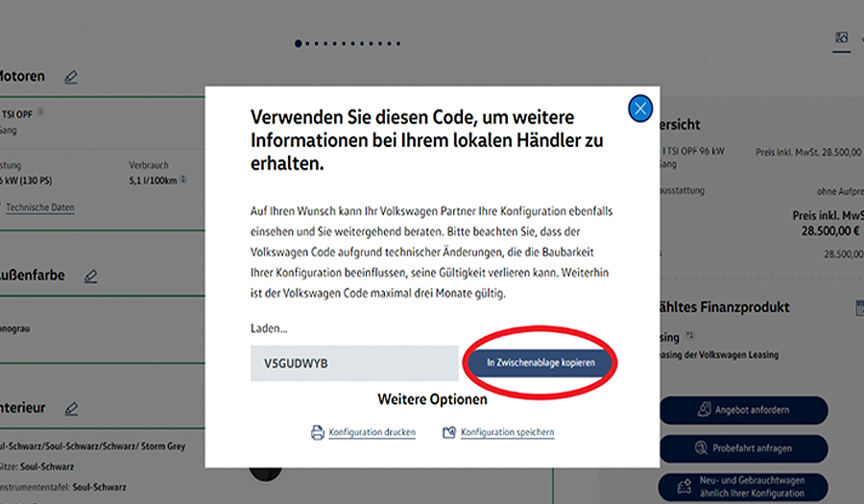Click the image gallery icon at top right
The width and height of the screenshot is (864, 504).
click(x=841, y=37)
